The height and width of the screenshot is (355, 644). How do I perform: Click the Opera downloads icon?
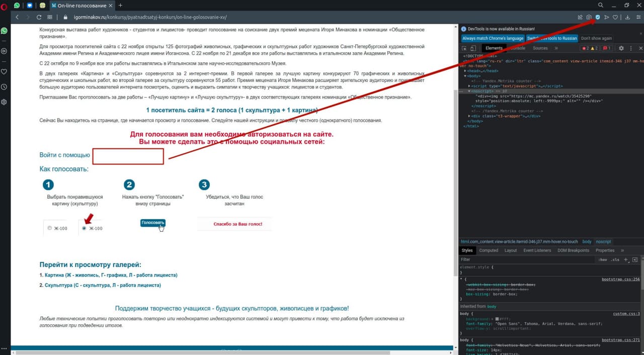[627, 17]
